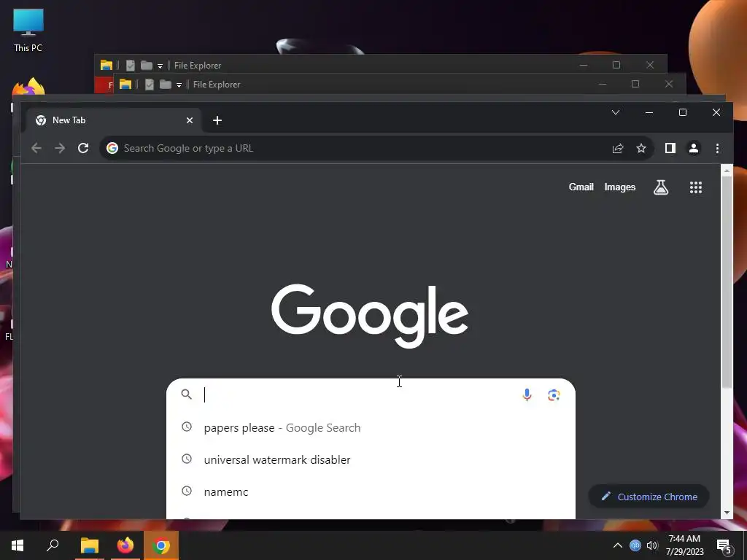Share this page icon in address bar
Screen dimensions: 747x560
[x=617, y=148]
